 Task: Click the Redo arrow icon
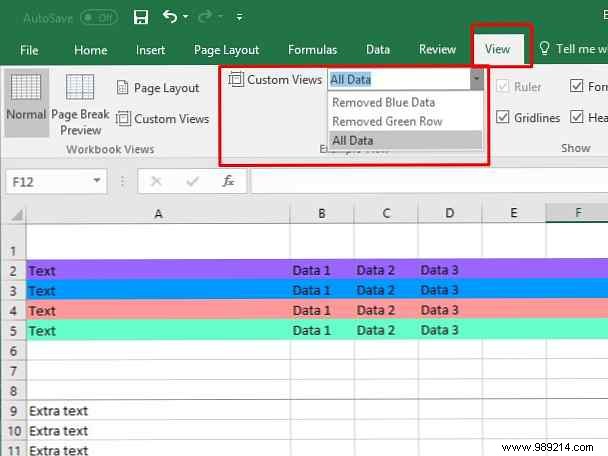click(x=205, y=17)
